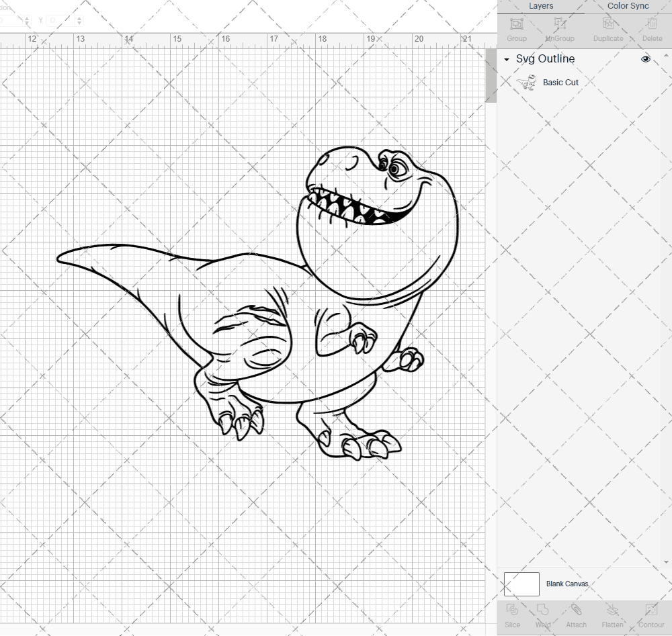Click the Blank Canvas label
The height and width of the screenshot is (636, 672).
click(x=567, y=584)
